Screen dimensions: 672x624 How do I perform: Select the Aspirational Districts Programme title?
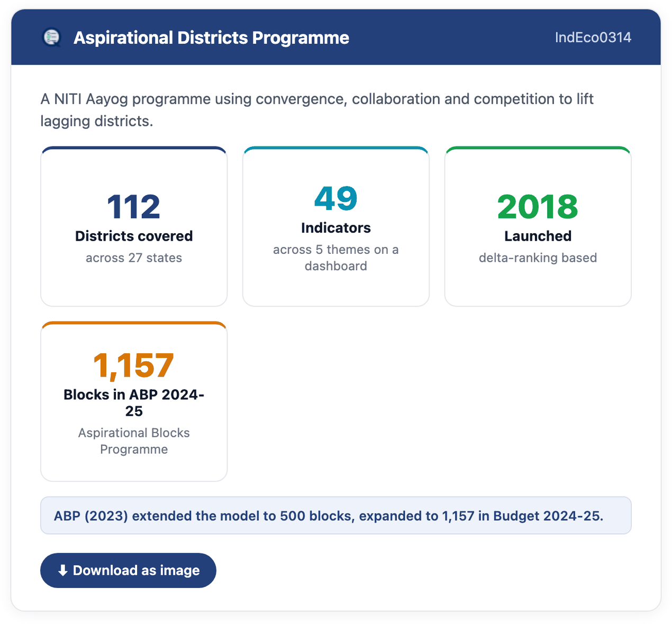(x=211, y=38)
